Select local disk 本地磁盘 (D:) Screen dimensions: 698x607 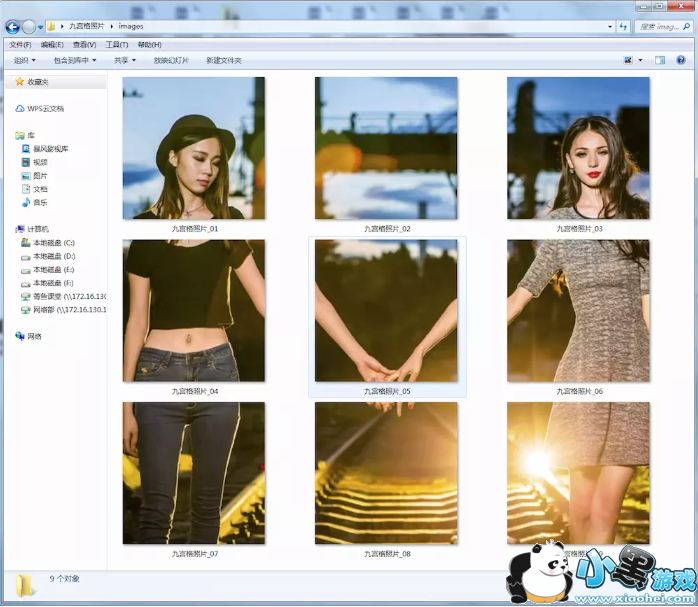pos(53,256)
